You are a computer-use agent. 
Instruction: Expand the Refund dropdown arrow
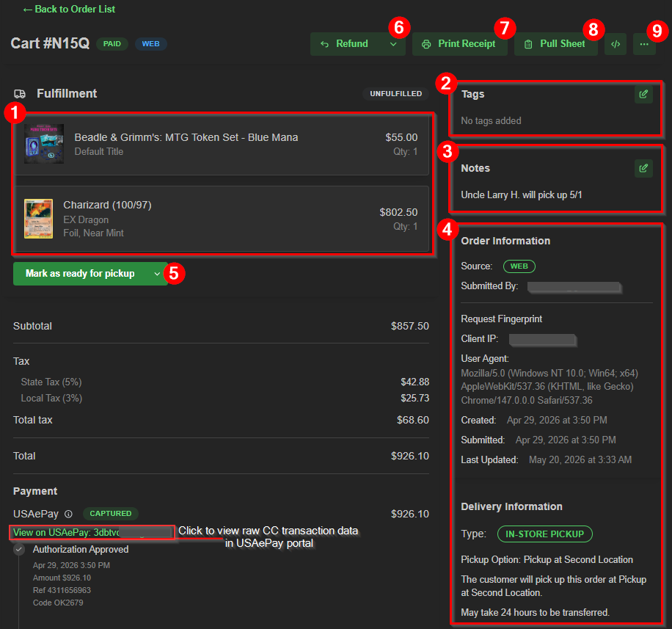(x=393, y=44)
